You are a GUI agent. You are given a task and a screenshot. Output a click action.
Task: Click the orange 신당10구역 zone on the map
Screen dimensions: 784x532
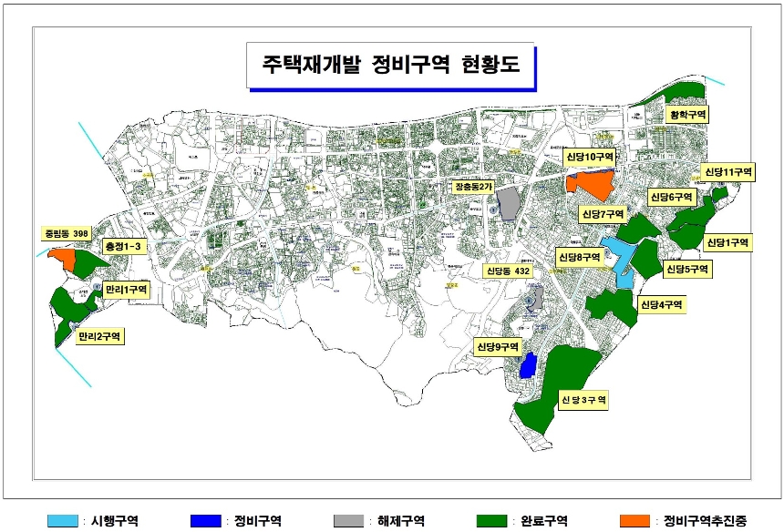[x=588, y=184]
